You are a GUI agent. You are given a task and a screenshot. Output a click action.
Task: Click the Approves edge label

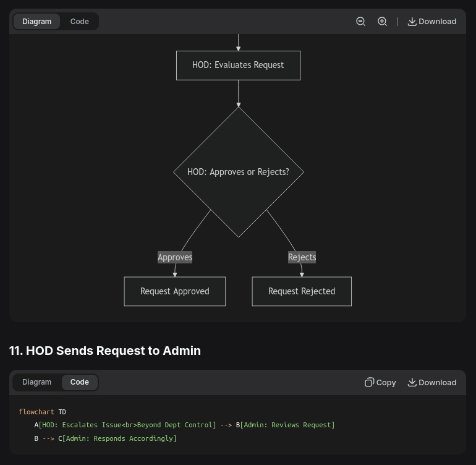[175, 257]
